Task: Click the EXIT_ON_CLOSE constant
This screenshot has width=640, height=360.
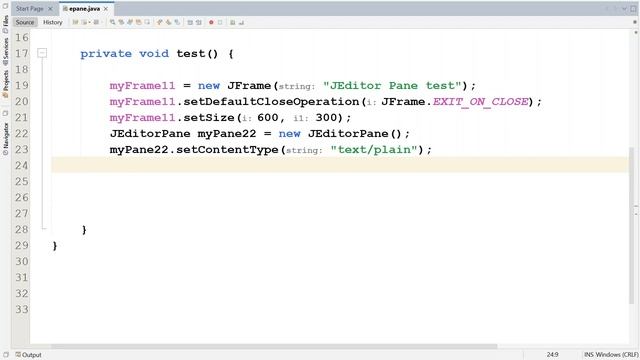Action: (480, 102)
